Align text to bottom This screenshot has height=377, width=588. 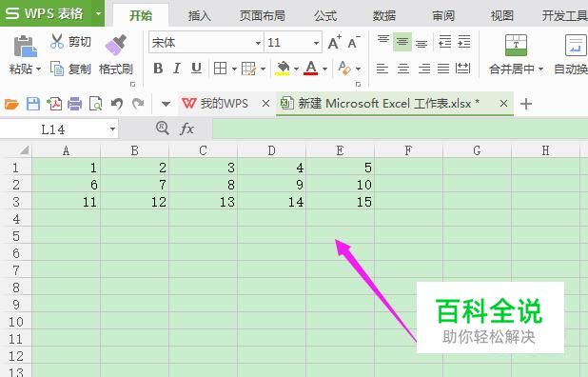(x=421, y=44)
